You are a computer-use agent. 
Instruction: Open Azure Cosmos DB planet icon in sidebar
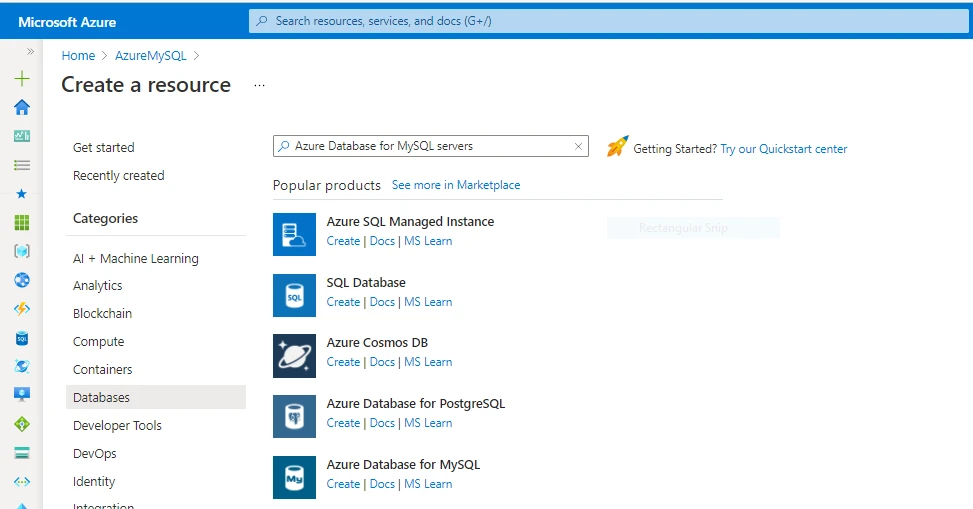22,366
